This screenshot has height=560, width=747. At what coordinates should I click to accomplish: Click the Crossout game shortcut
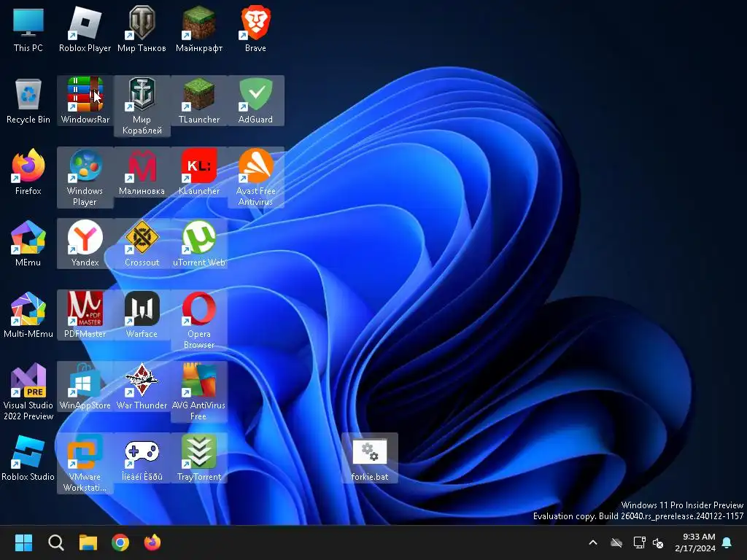click(142, 244)
